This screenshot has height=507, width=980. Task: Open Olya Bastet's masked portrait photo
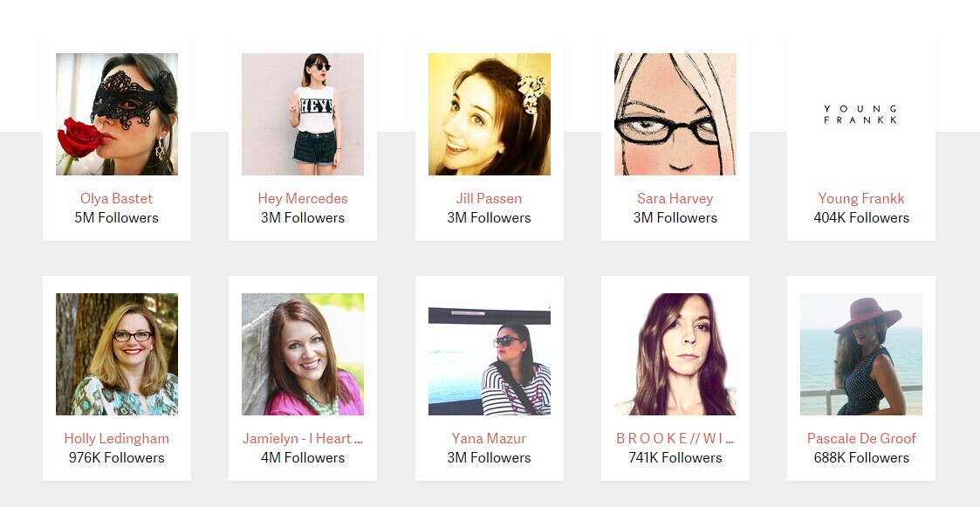[117, 113]
